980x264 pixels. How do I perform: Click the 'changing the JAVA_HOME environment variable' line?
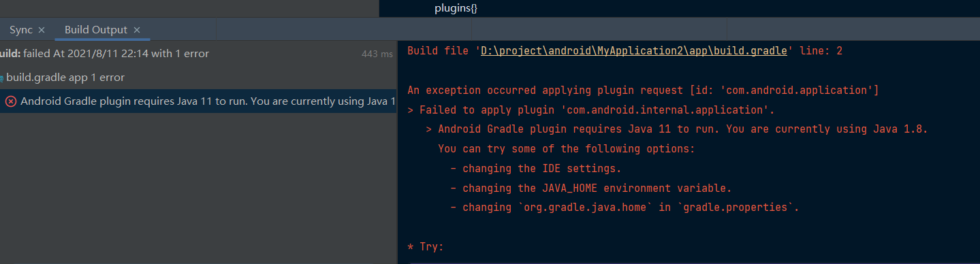pos(591,188)
